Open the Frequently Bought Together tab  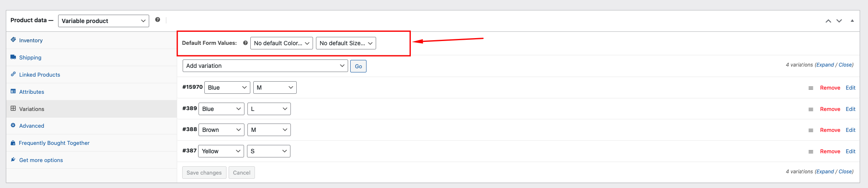pyautogui.click(x=54, y=143)
